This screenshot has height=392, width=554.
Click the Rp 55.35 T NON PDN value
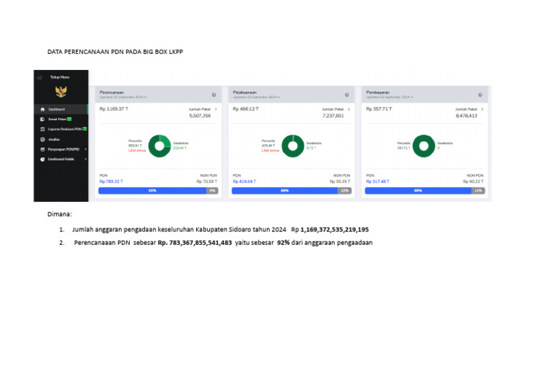[x=340, y=182]
